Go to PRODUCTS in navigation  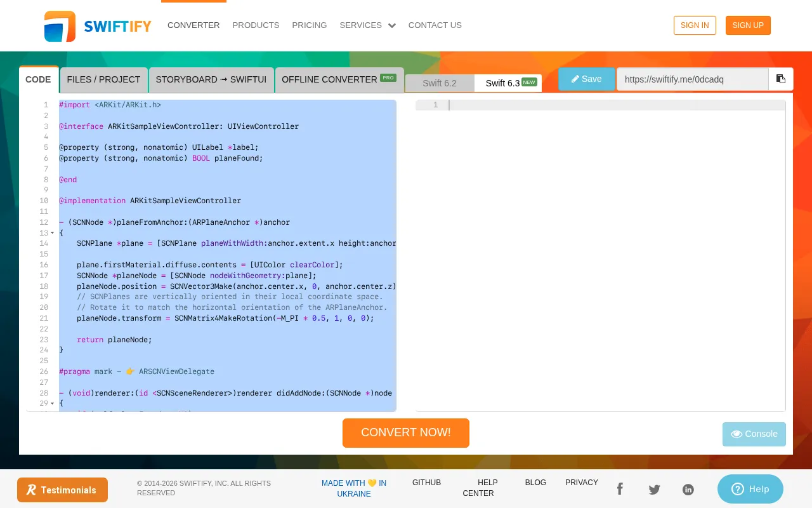coord(256,25)
